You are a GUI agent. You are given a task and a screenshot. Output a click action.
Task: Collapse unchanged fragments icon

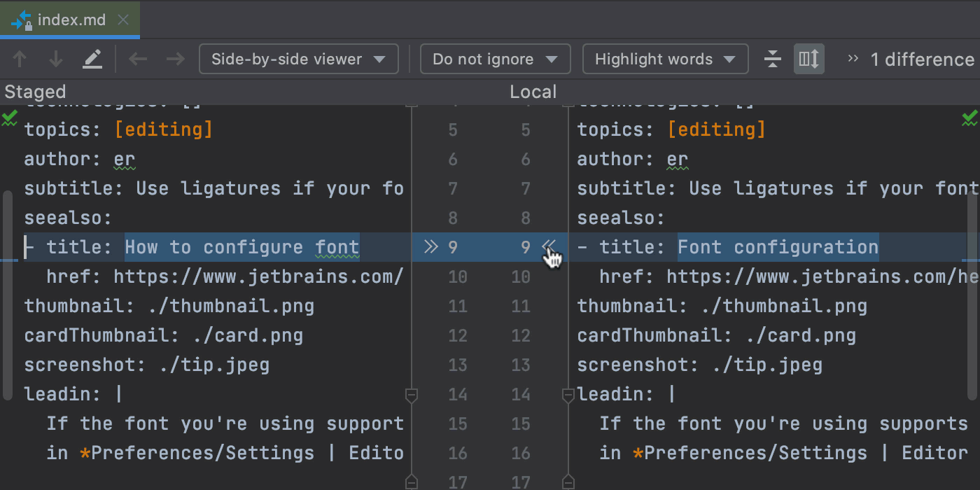point(773,59)
